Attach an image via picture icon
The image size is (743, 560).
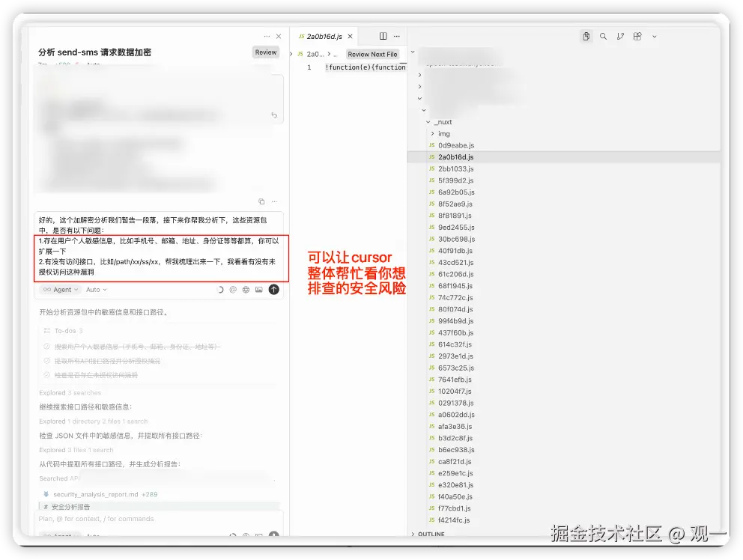tap(258, 290)
